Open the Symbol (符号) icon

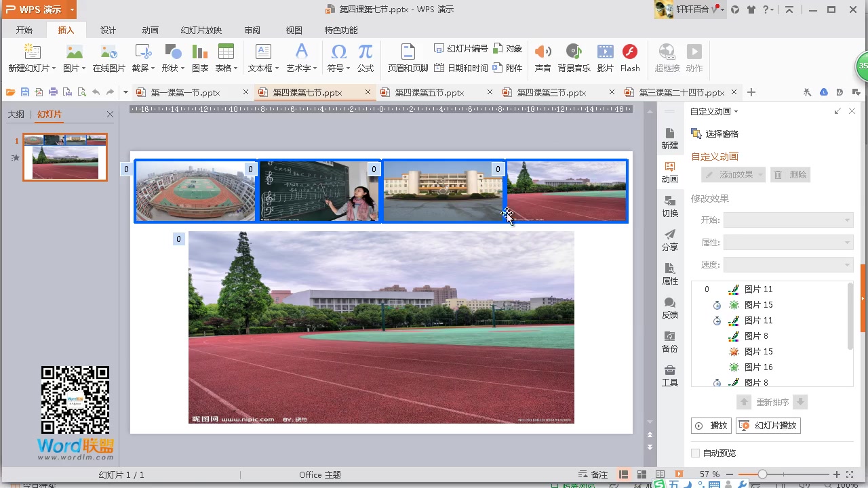click(x=338, y=52)
